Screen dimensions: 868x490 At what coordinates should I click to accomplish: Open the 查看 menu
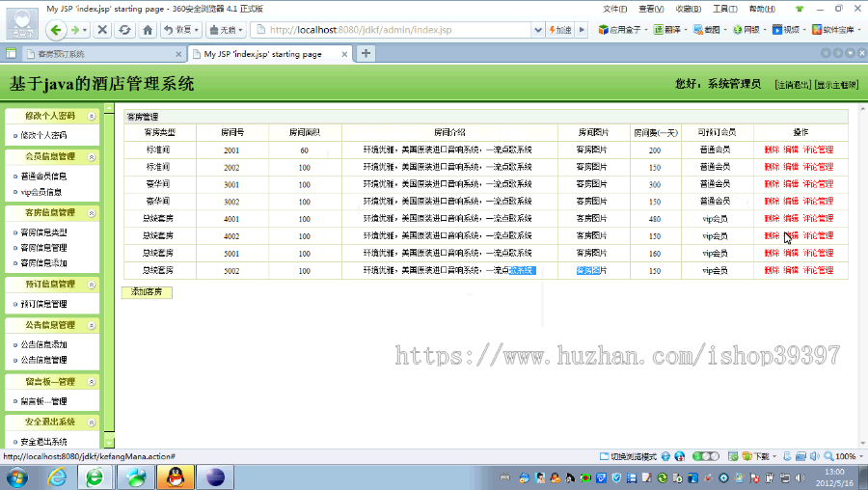(651, 9)
